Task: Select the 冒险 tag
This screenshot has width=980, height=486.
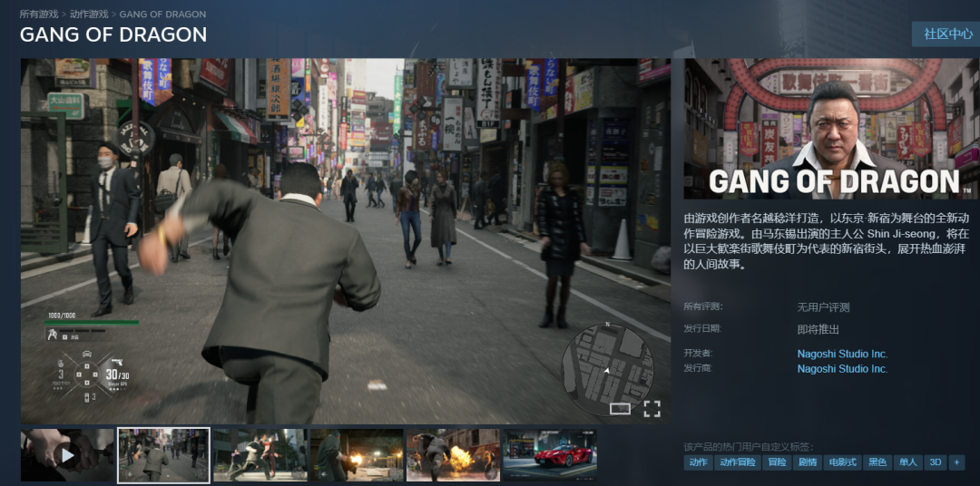Action: pyautogui.click(x=777, y=462)
